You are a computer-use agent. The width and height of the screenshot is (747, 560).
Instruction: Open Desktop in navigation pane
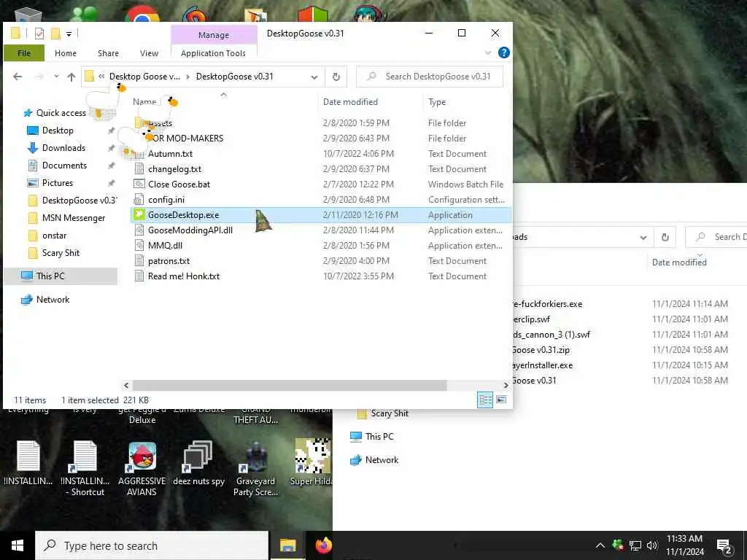click(58, 131)
